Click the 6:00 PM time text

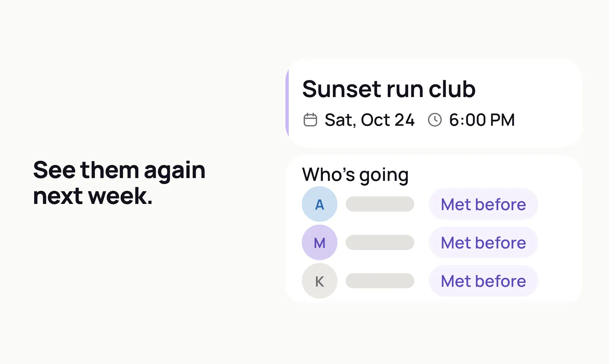[482, 120]
